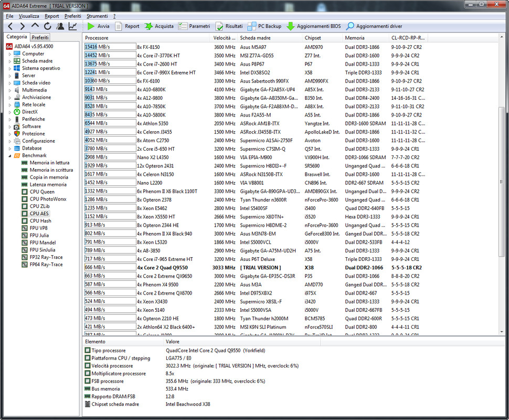Viewport: 509px width, 420px height.
Task: Select Database in the tree
Action: pyautogui.click(x=32, y=148)
